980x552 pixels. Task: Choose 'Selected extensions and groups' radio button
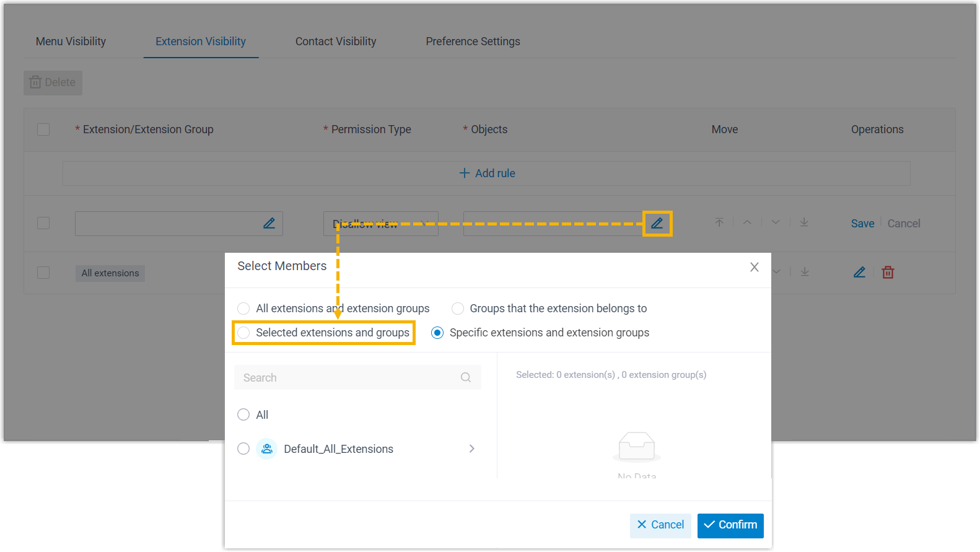click(x=243, y=333)
